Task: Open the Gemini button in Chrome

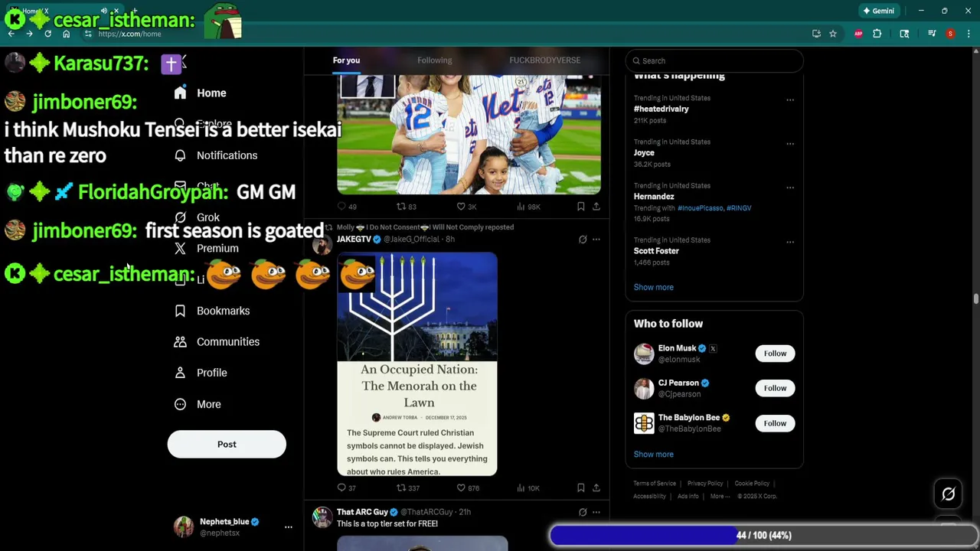Action: coord(878,11)
